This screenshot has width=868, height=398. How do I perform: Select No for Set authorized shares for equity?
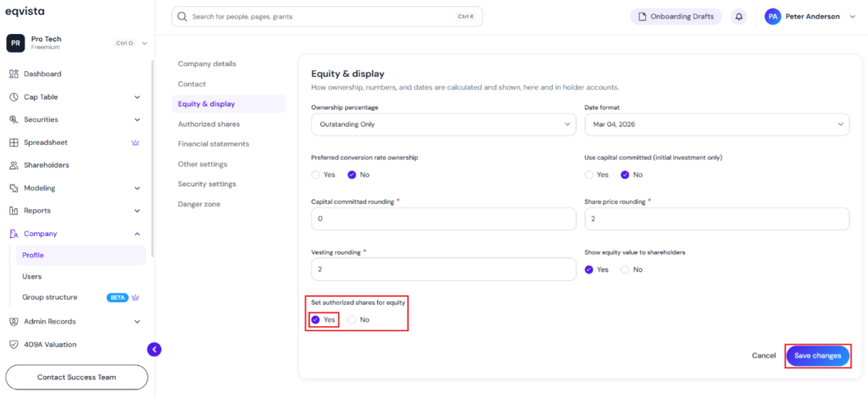pos(352,319)
